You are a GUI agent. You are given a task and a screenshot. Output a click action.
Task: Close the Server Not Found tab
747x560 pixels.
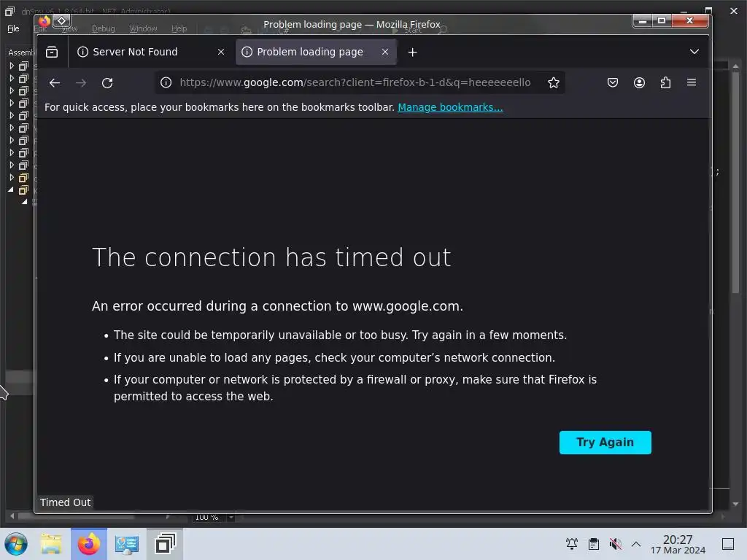220,52
